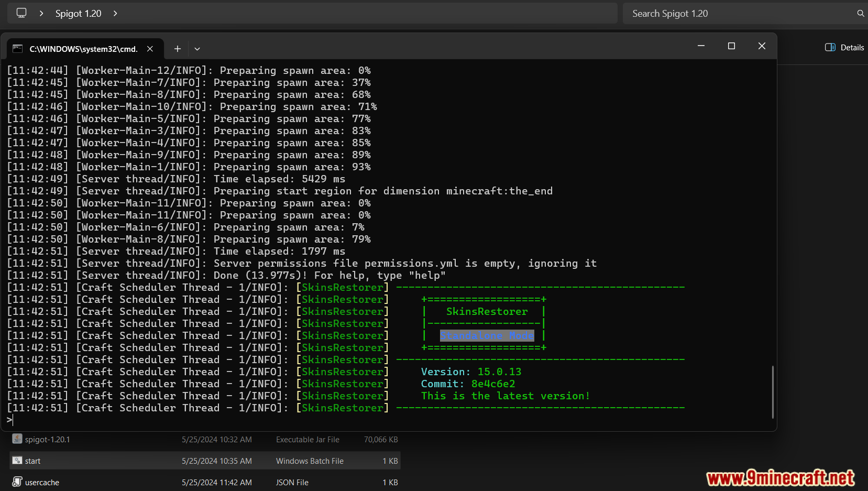Minimize the terminal window
Viewport: 868px width, 491px height.
click(701, 46)
